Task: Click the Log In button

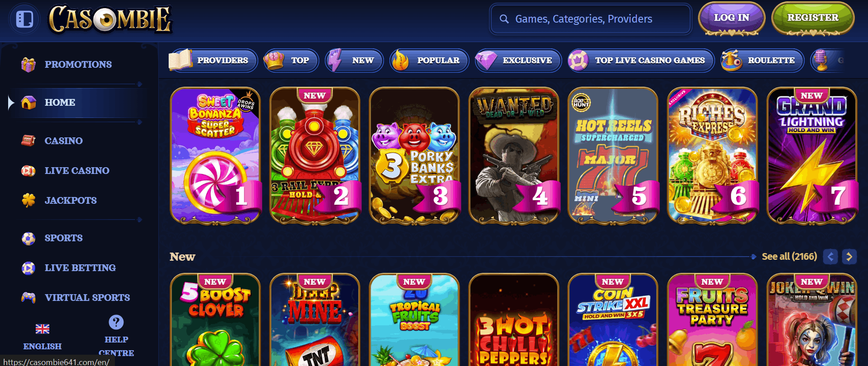Action: pos(731,19)
